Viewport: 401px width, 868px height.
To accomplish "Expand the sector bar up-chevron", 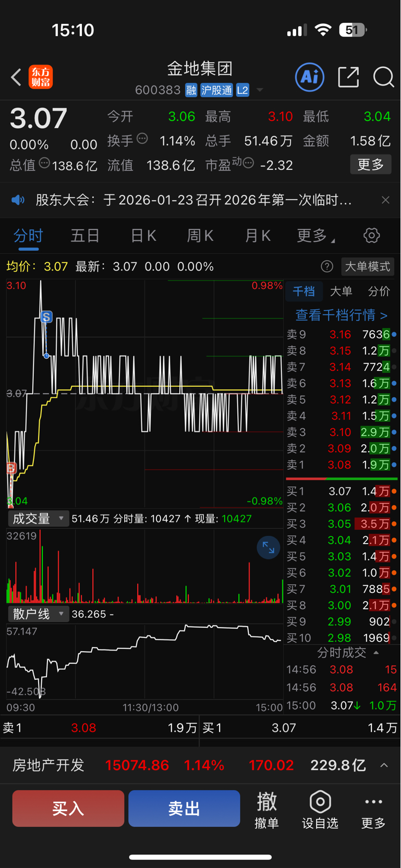I will click(x=384, y=765).
